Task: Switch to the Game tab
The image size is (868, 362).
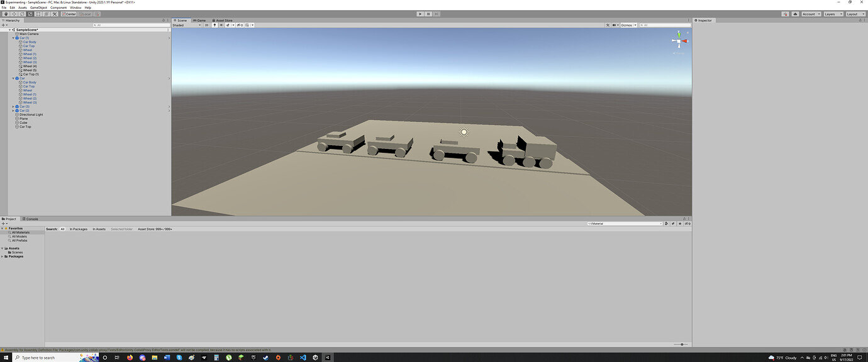Action: tap(198, 20)
